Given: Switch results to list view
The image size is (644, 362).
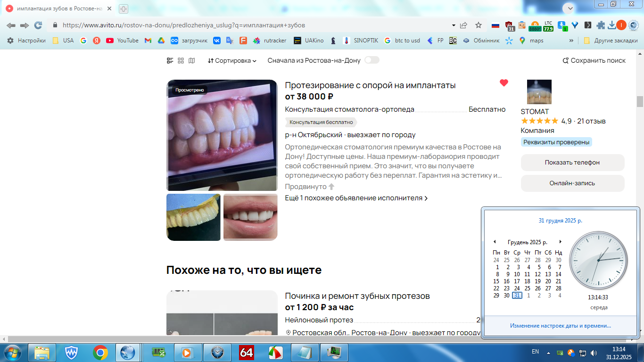Looking at the screenshot, I should [170, 60].
